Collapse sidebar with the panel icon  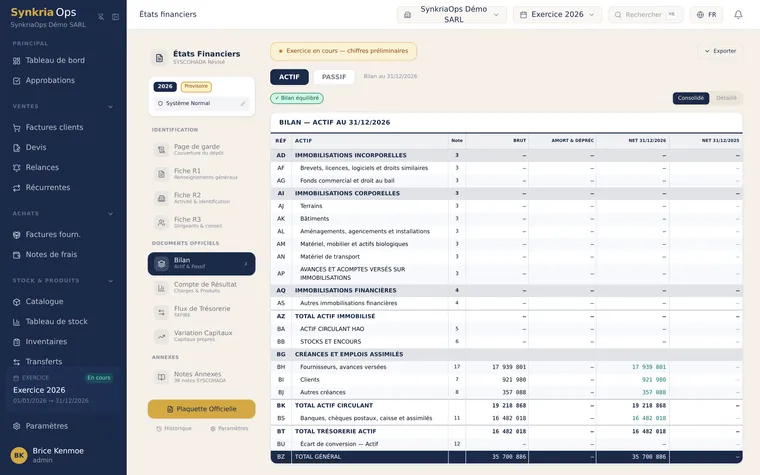tap(115, 16)
